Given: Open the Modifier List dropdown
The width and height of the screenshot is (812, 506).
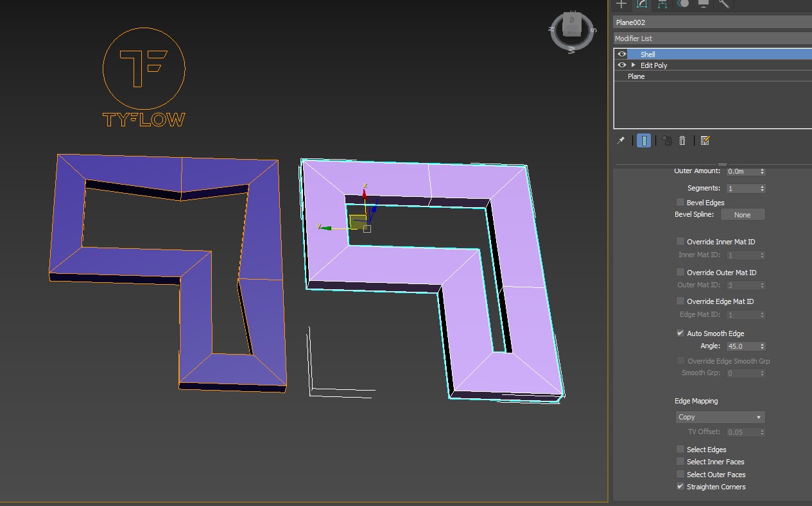Looking at the screenshot, I should point(713,38).
